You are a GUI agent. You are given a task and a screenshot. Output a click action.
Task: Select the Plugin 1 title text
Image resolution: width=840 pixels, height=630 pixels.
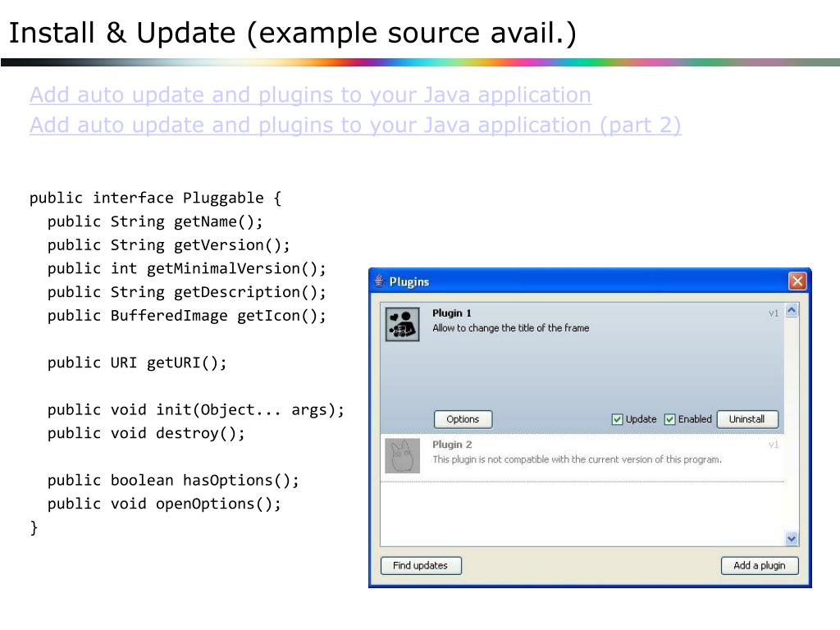click(x=452, y=313)
